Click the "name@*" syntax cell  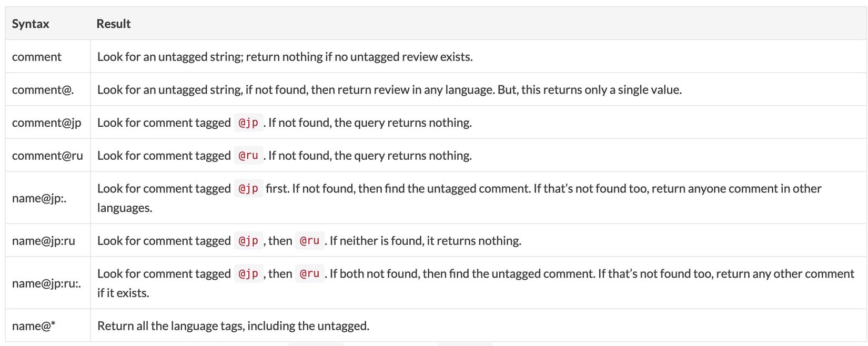pyautogui.click(x=34, y=326)
